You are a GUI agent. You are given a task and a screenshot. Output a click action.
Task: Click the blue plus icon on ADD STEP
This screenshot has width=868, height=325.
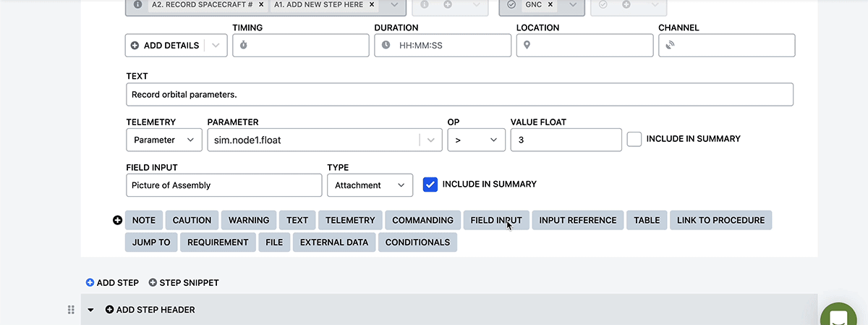[90, 282]
